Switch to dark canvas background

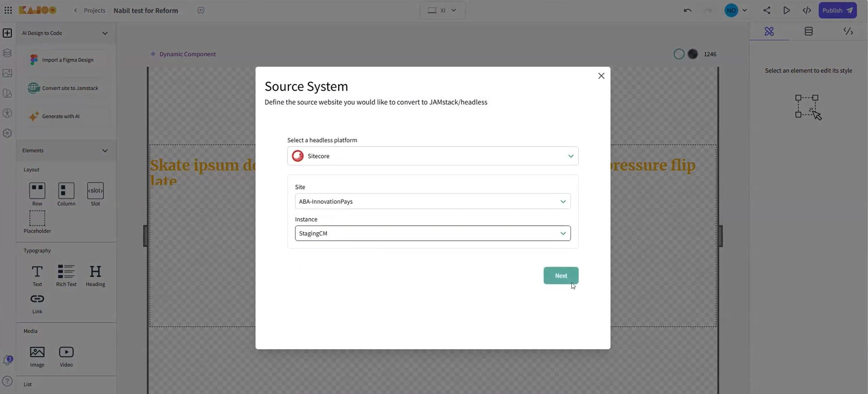[693, 54]
